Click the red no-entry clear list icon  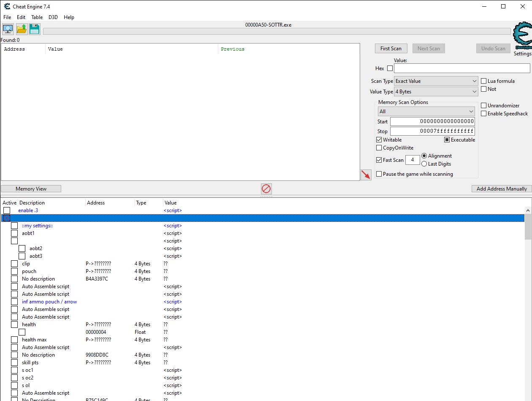[x=266, y=188]
